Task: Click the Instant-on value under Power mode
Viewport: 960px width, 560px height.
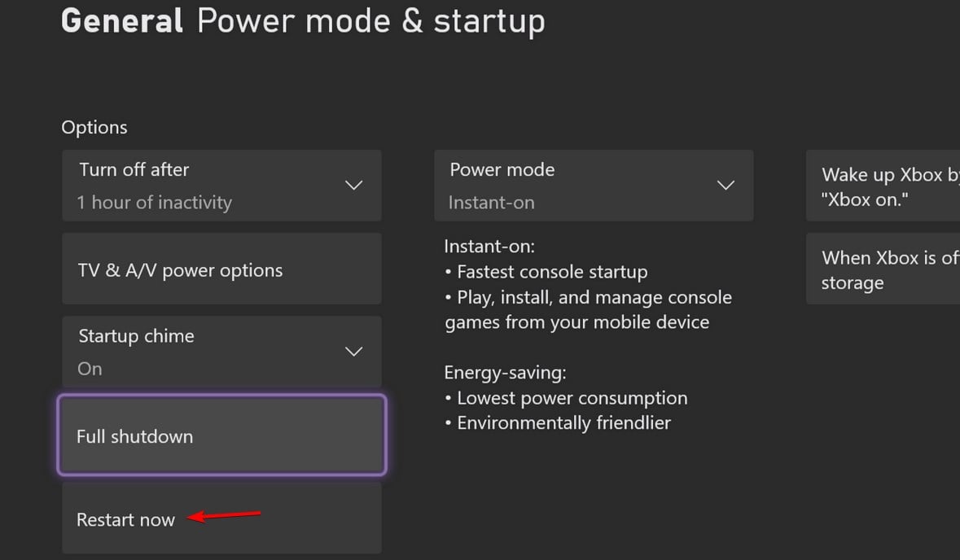Action: click(x=492, y=203)
